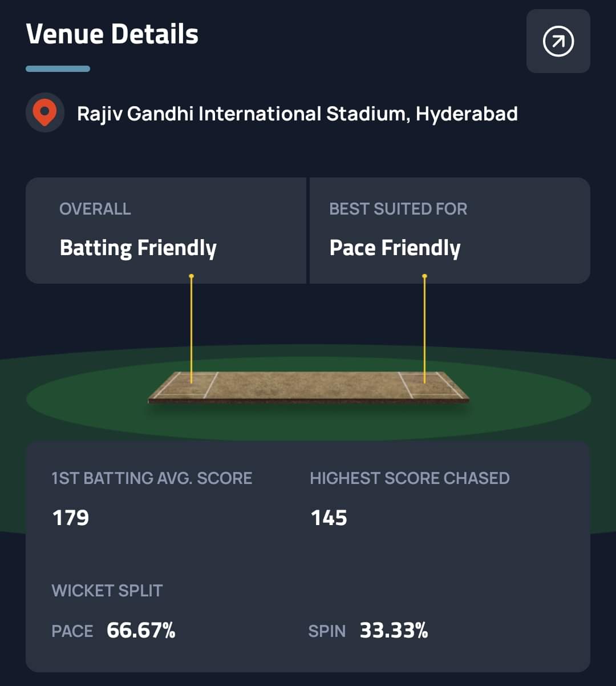This screenshot has width=616, height=686.
Task: Click the Wicket Split heading
Action: 107,591
